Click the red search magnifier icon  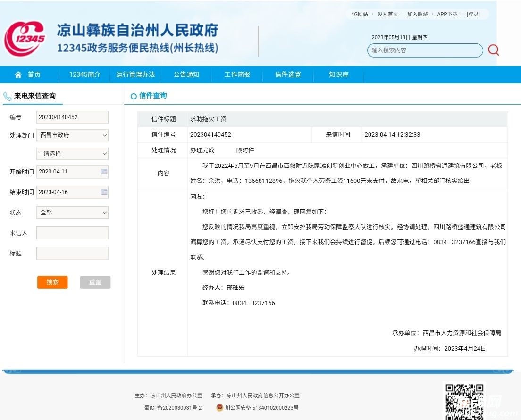point(493,50)
